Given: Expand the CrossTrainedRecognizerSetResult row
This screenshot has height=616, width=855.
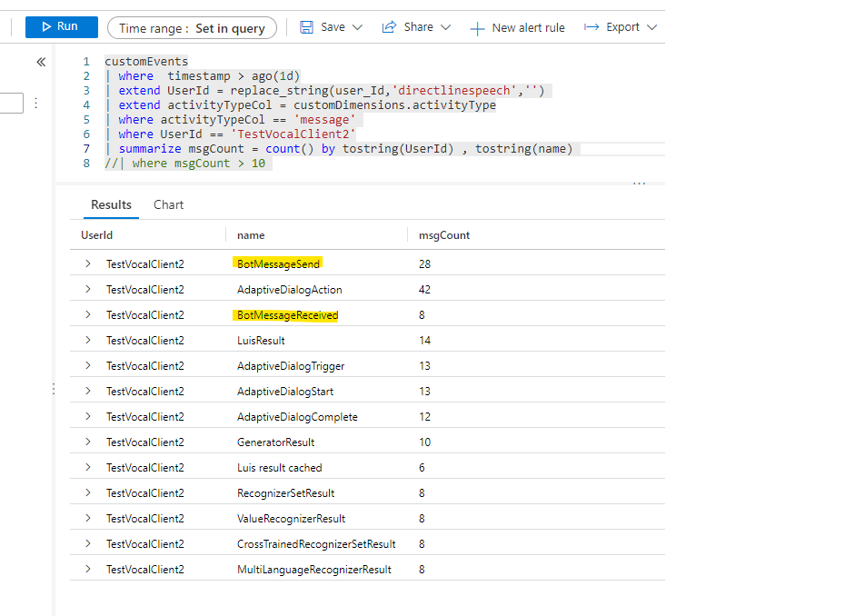Looking at the screenshot, I should [x=88, y=544].
